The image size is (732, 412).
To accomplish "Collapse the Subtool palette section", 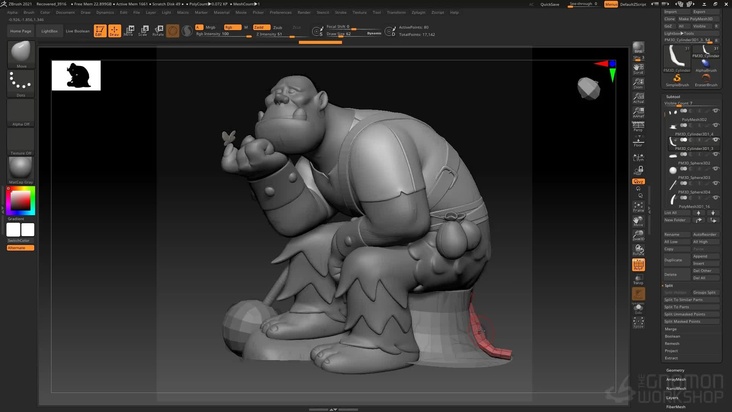I will click(673, 97).
